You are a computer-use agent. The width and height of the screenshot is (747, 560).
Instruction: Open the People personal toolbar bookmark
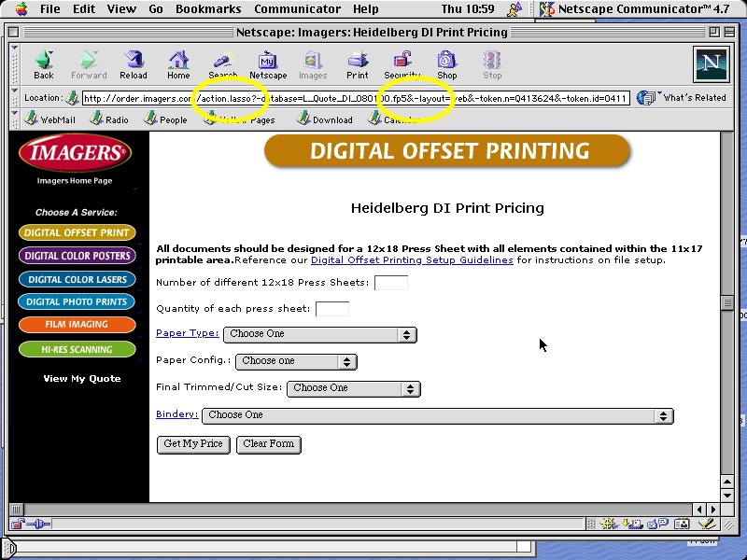[x=166, y=119]
